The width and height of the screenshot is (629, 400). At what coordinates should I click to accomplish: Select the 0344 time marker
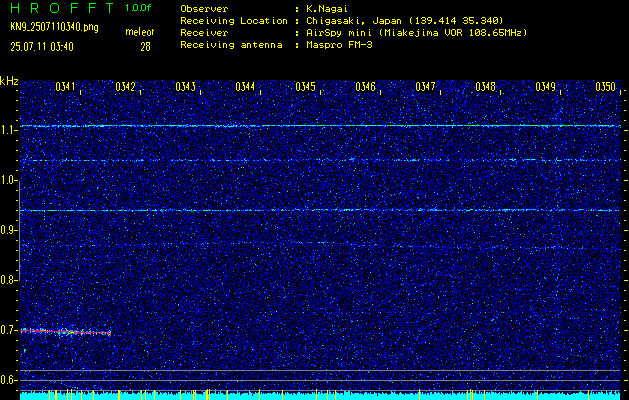[x=245, y=87]
